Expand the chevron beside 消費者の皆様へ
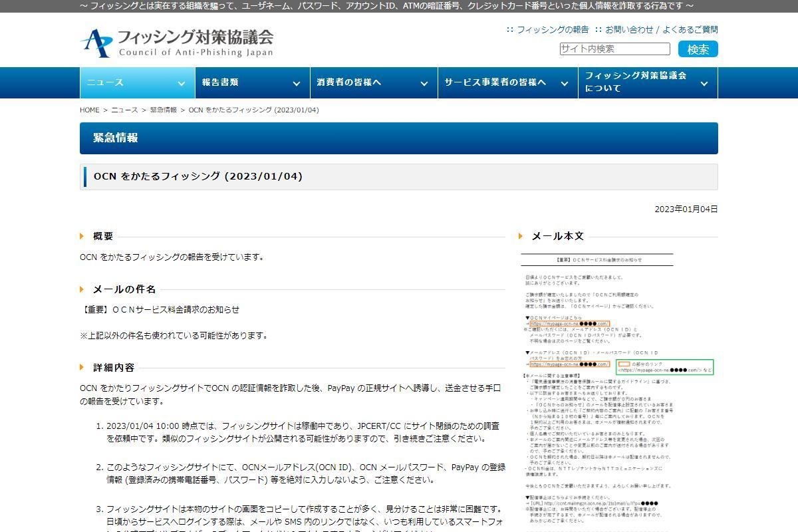The width and height of the screenshot is (798, 532). (x=424, y=83)
